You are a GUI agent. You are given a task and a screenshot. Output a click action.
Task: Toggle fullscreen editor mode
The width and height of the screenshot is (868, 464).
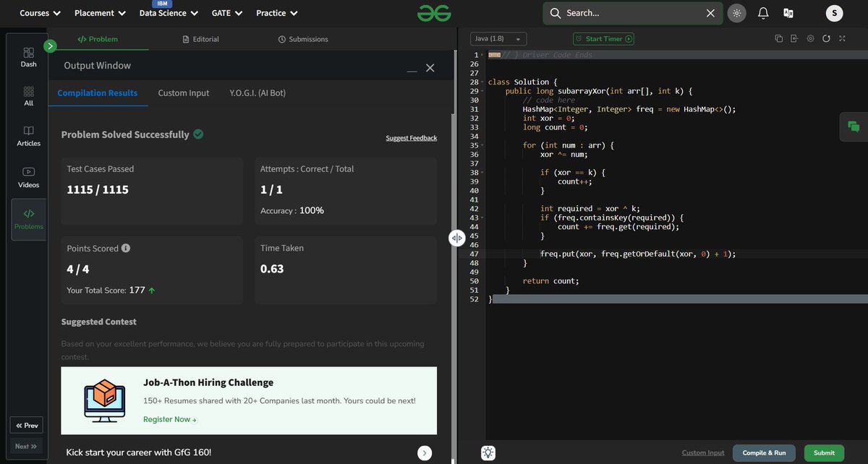[x=843, y=39]
